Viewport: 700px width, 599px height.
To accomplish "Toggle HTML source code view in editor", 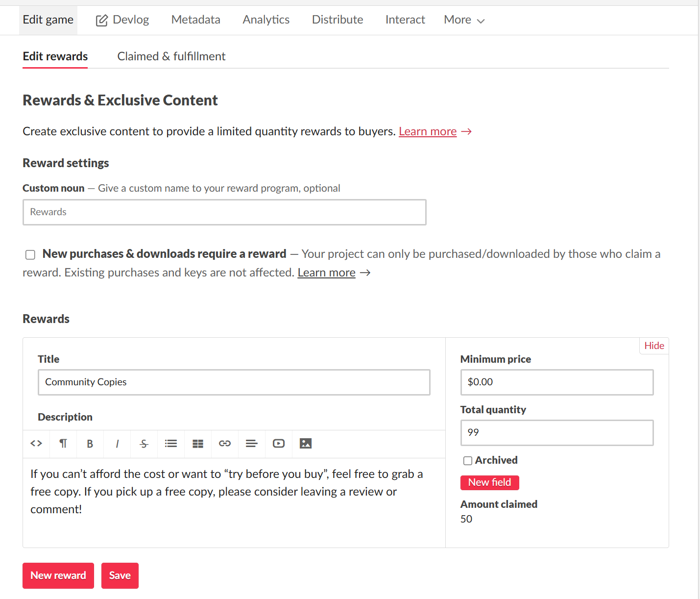I will coord(36,444).
